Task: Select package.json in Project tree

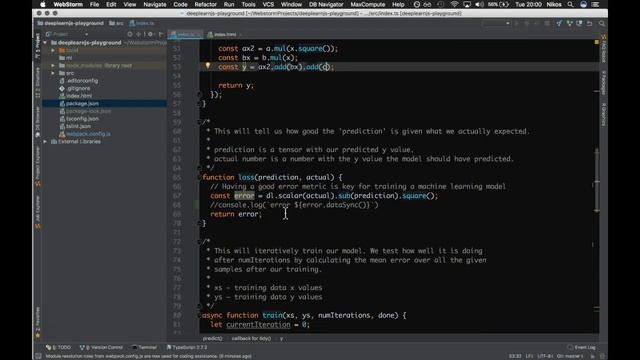Action: pyautogui.click(x=79, y=104)
